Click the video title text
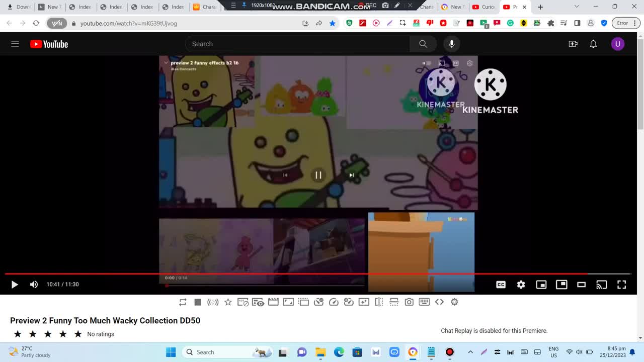The image size is (644, 362). pos(105,321)
